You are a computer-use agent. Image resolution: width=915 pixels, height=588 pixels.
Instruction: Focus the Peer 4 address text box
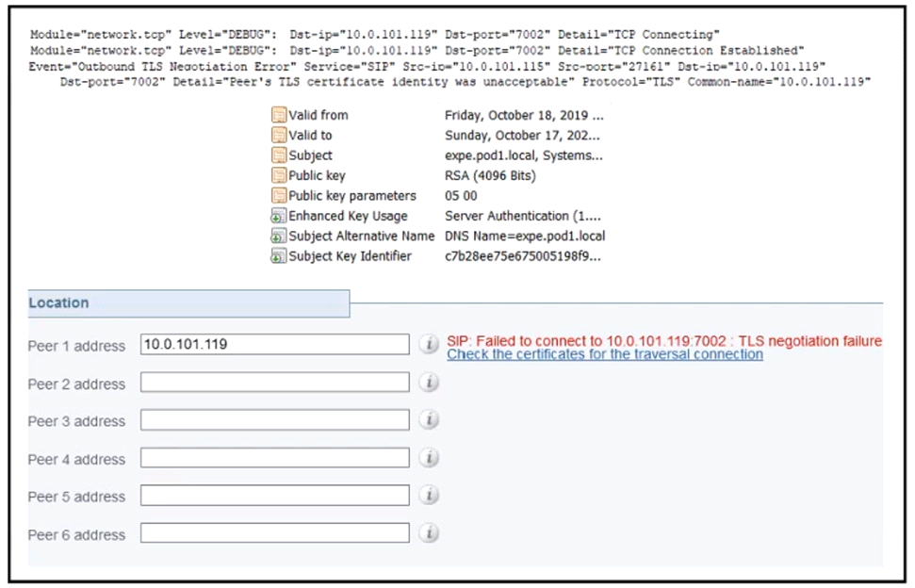[x=274, y=458]
